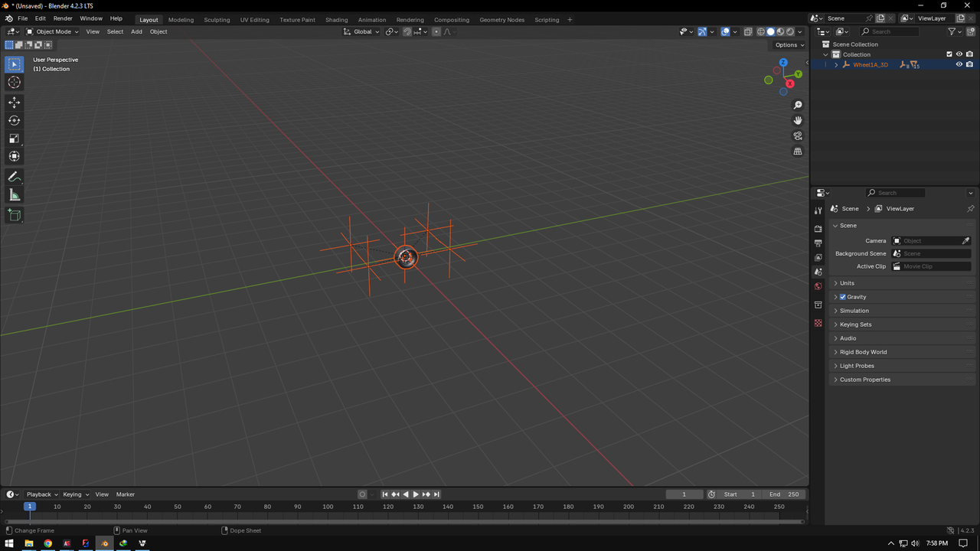Select the Move tool in the toolbar
The image size is (980, 551).
(14, 102)
